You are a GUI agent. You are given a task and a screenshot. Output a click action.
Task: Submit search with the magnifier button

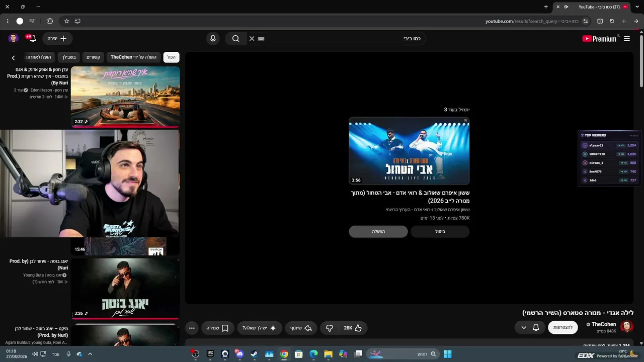235,39
